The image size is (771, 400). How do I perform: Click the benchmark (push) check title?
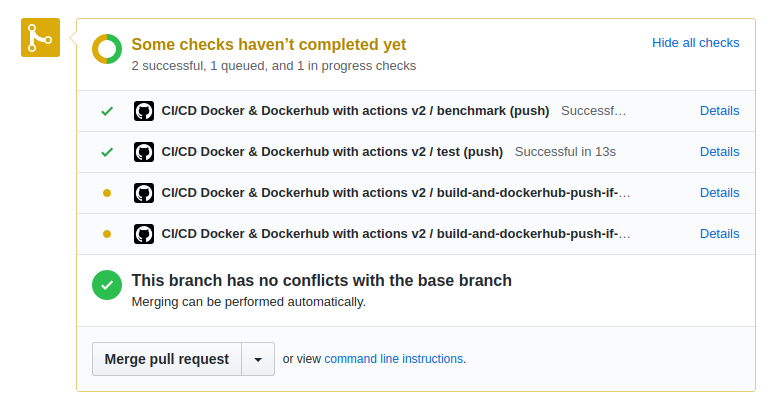(x=355, y=111)
